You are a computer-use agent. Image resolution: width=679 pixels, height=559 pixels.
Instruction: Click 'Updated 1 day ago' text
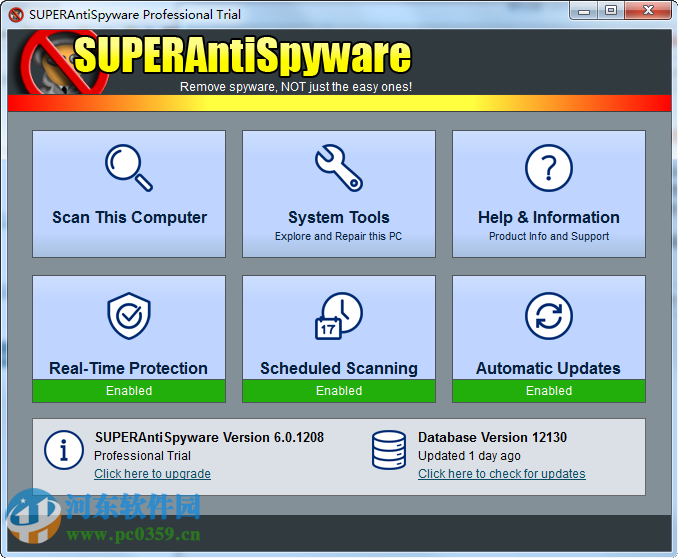pos(469,456)
